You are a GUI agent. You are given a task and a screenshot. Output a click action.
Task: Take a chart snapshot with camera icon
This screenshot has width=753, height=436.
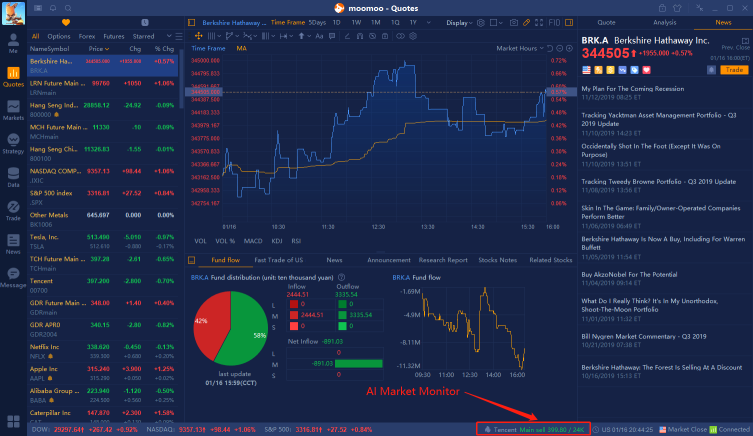514,23
